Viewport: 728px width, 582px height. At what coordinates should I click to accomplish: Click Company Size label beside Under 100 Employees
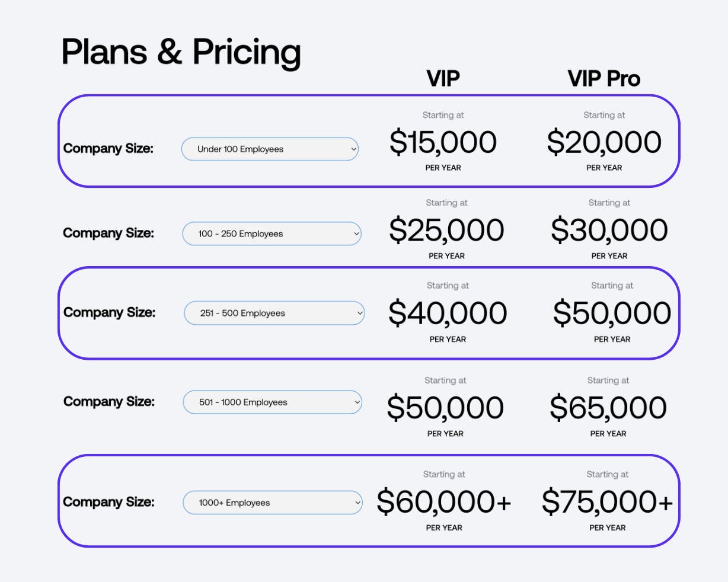[x=108, y=148]
